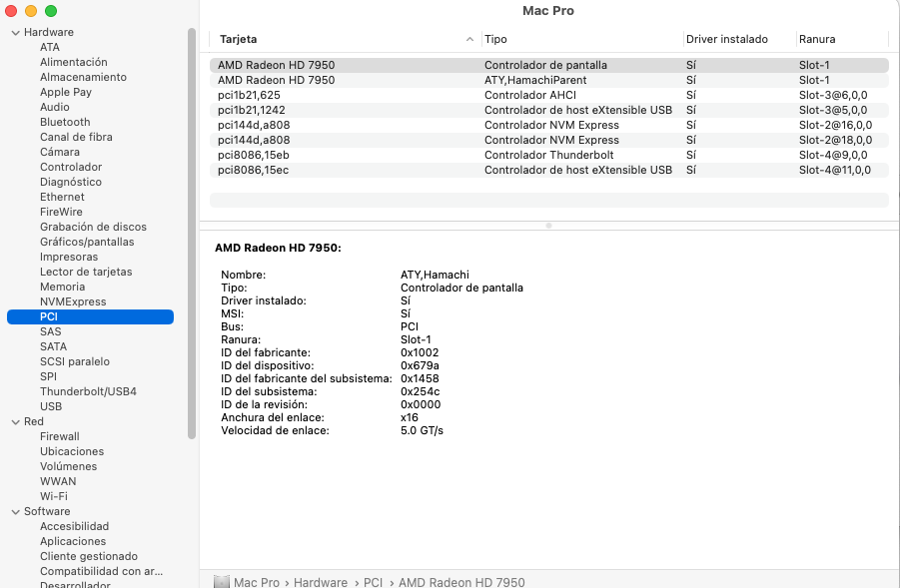Select Apple Pay in sidebar
Viewport: 900px width, 588px height.
click(x=66, y=92)
